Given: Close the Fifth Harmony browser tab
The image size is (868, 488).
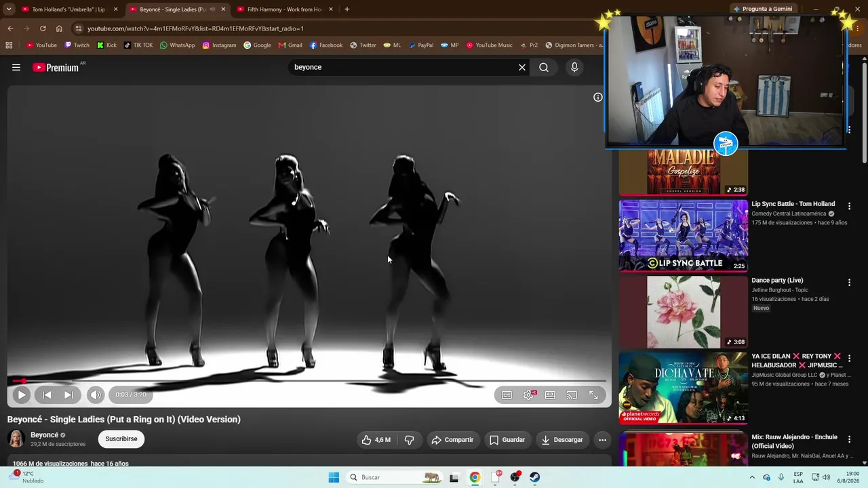Looking at the screenshot, I should [331, 9].
